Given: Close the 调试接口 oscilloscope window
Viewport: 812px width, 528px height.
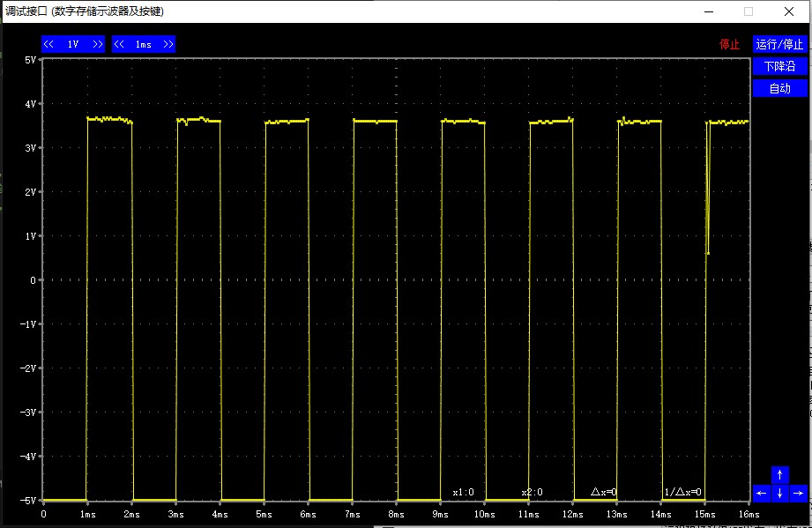Looking at the screenshot, I should (789, 11).
